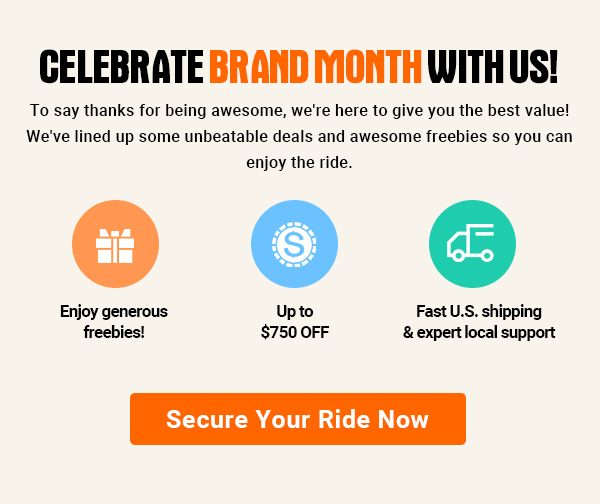Click the Secure Your Ride Now button
This screenshot has height=504, width=600.
click(298, 419)
